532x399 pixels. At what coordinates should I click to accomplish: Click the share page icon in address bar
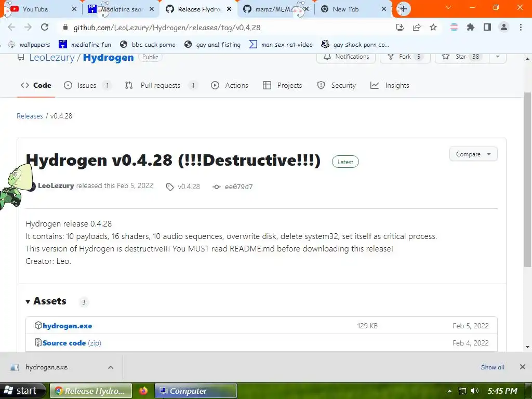[x=417, y=28]
